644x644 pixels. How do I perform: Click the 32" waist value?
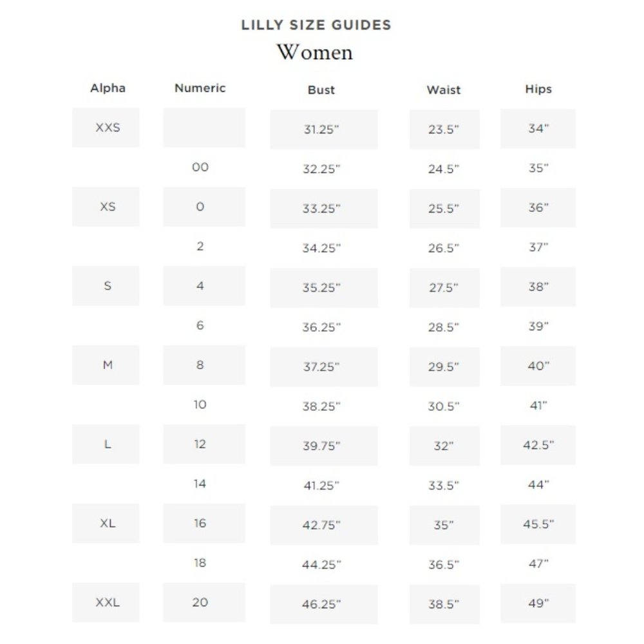tap(444, 446)
